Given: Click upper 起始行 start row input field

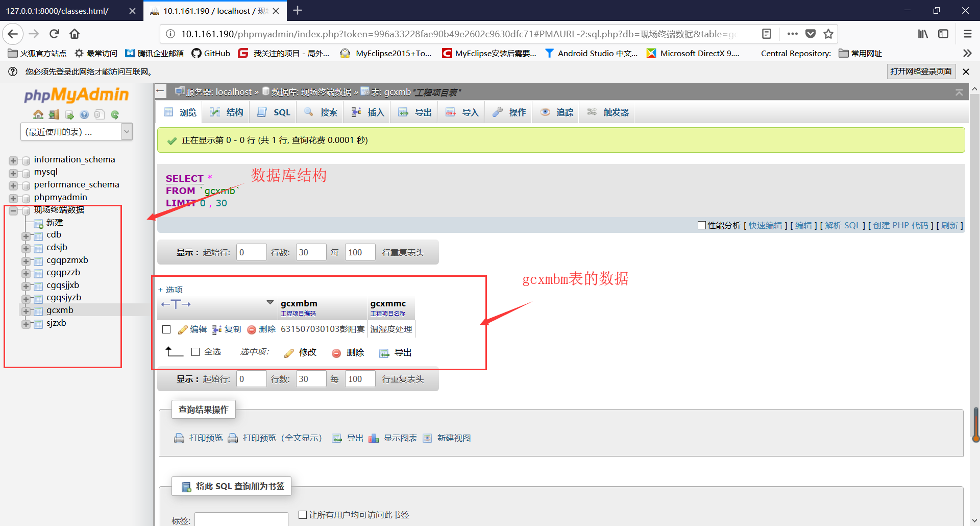Looking at the screenshot, I should click(251, 252).
